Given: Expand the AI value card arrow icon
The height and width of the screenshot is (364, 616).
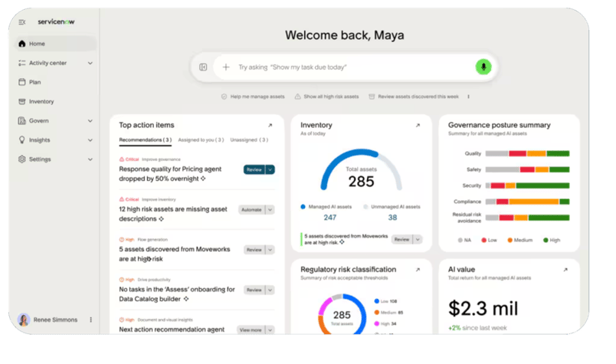Looking at the screenshot, I should pos(565,270).
